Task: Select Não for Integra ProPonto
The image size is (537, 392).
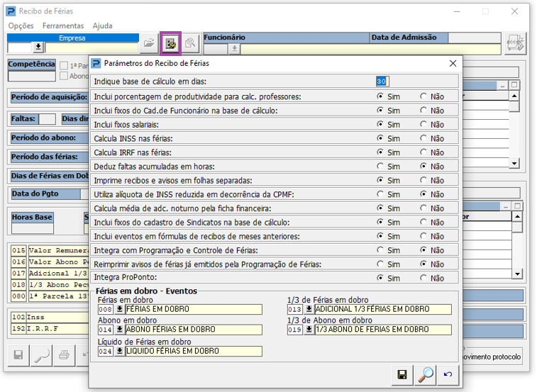Action: pos(423,278)
